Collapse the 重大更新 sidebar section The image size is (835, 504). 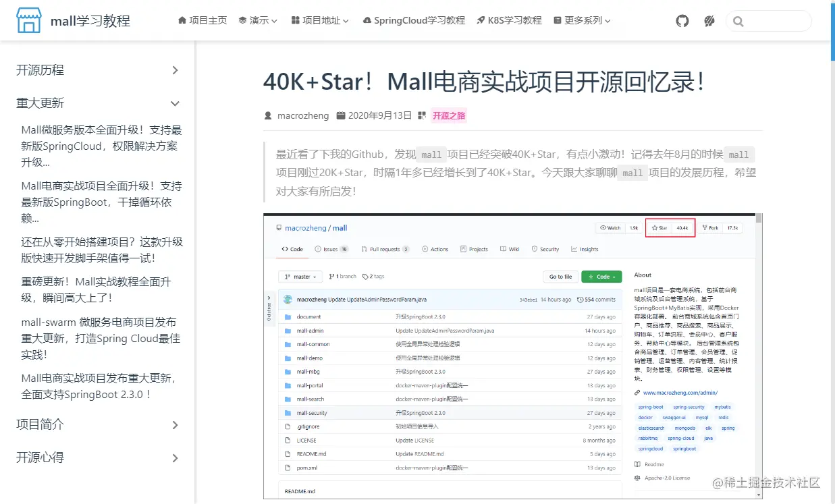pos(98,103)
